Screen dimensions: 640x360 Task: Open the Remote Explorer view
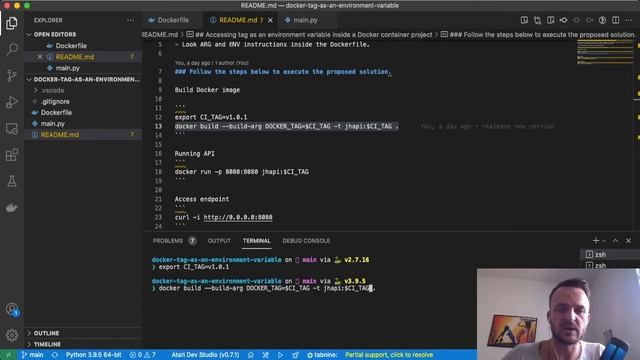tap(12, 129)
